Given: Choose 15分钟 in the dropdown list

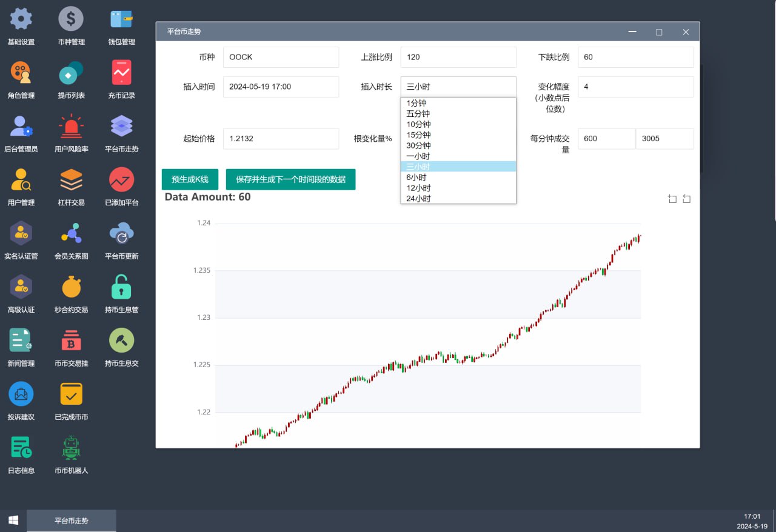Looking at the screenshot, I should click(x=458, y=135).
